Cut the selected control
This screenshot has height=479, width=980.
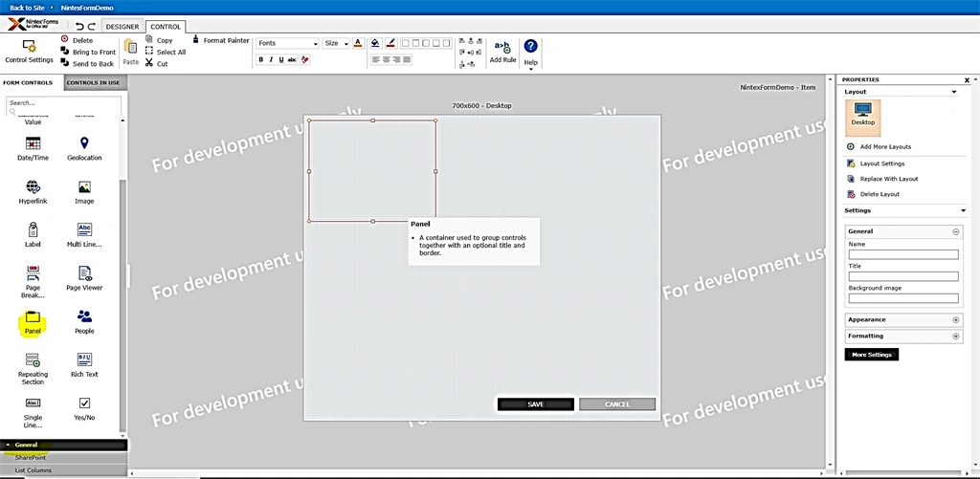[x=156, y=63]
